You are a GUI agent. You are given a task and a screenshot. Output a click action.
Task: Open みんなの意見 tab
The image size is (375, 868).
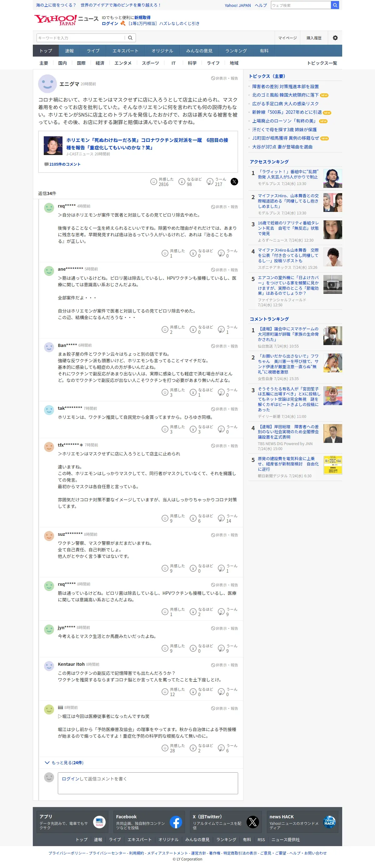click(x=199, y=51)
